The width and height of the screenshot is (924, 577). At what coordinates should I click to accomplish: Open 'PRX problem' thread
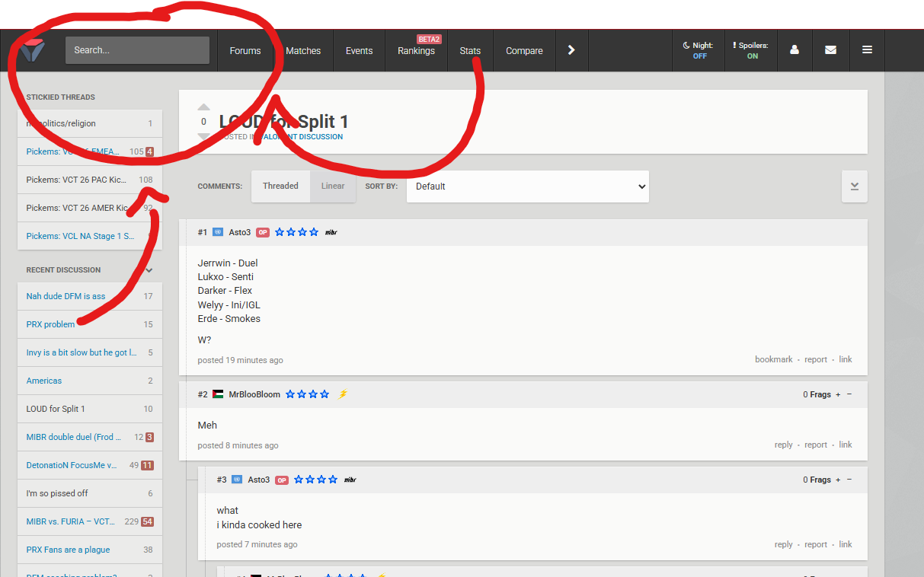[90, 324]
